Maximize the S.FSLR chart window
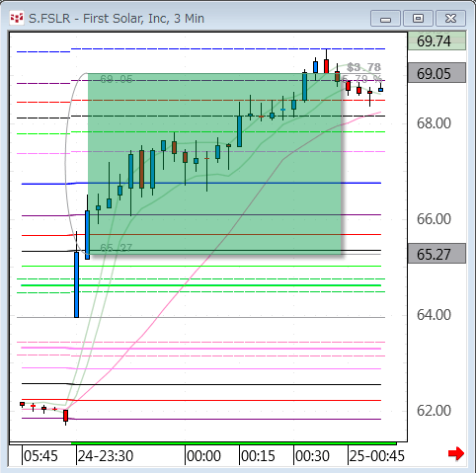This screenshot has height=473, width=476. (x=418, y=19)
